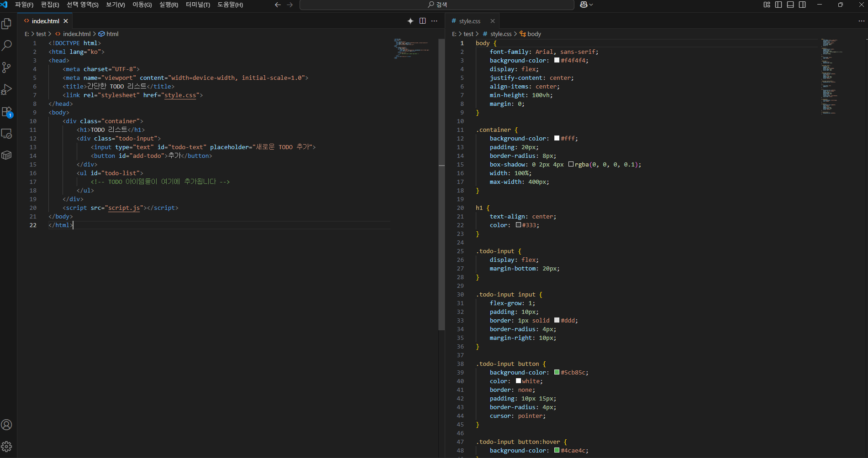Click line number 22 in index.html gutter

coord(33,225)
